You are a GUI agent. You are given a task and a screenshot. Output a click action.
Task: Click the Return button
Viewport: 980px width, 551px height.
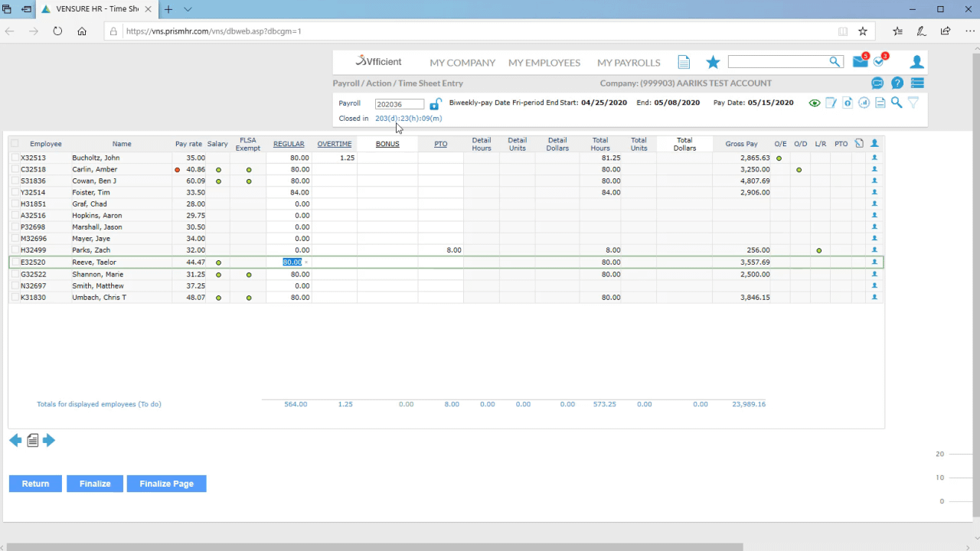pyautogui.click(x=35, y=484)
